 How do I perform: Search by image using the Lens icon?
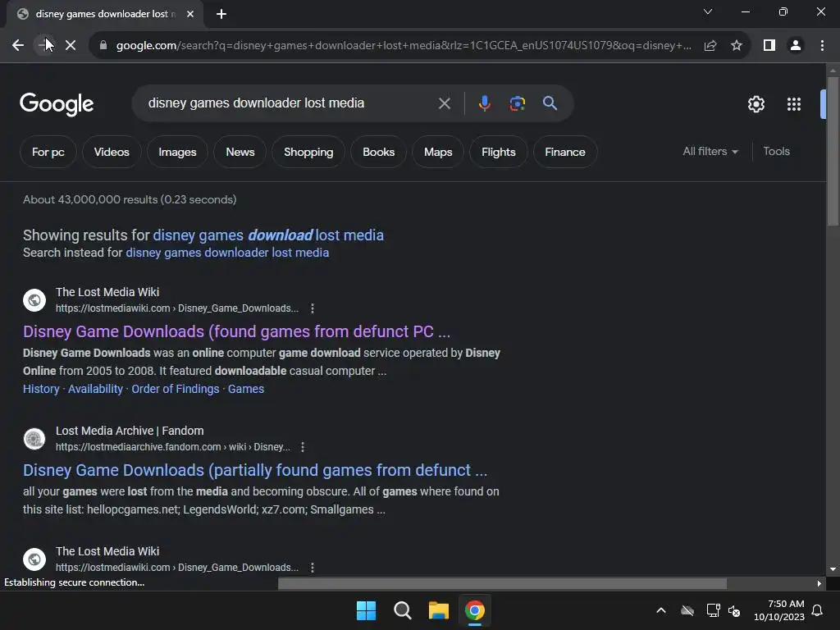pos(517,103)
